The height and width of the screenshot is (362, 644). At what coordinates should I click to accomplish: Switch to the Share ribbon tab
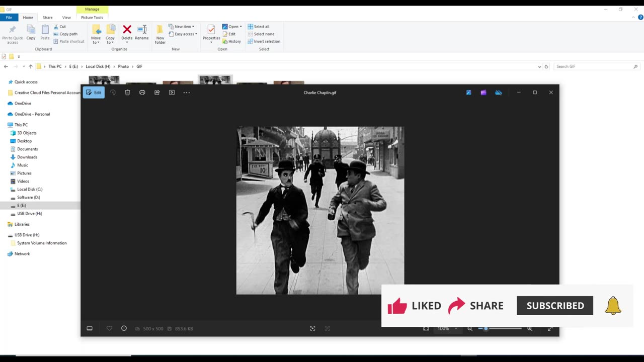point(47,18)
